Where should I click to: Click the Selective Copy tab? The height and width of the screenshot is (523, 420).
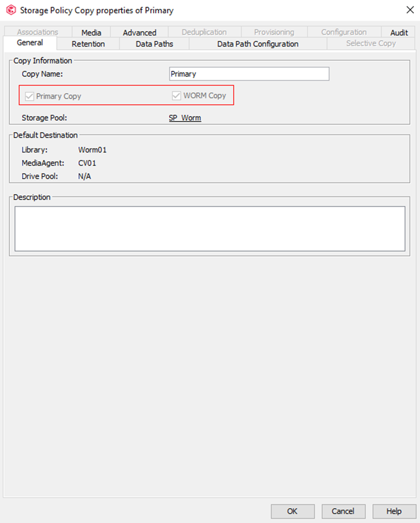(371, 43)
